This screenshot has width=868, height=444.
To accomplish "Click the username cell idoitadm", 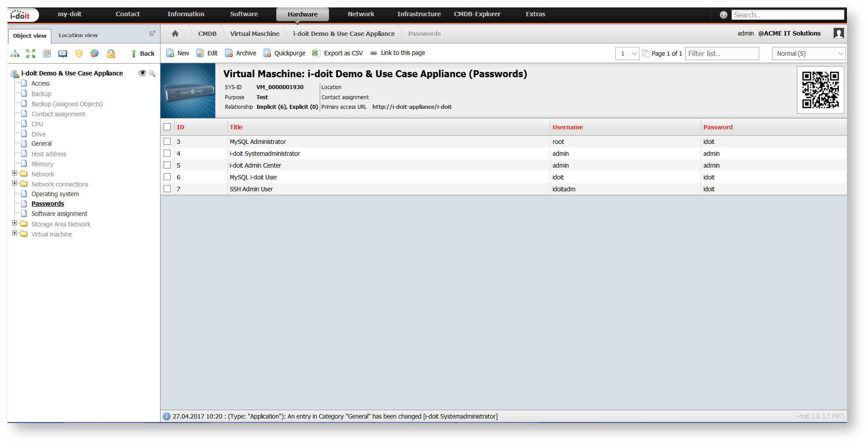I will coord(564,189).
